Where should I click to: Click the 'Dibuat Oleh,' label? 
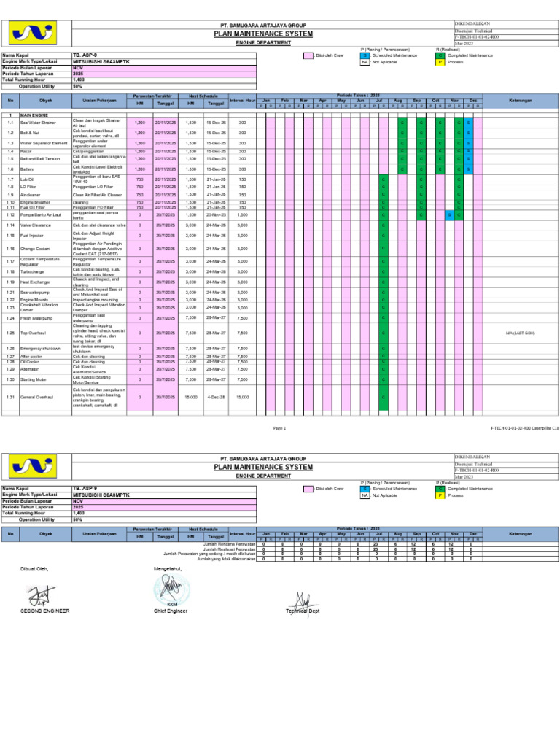coord(34,569)
